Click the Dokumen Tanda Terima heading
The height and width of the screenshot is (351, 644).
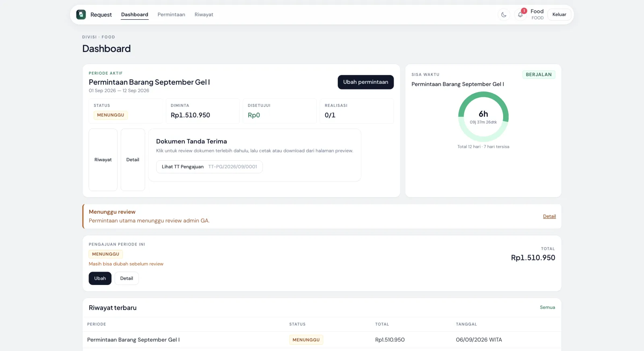(192, 141)
